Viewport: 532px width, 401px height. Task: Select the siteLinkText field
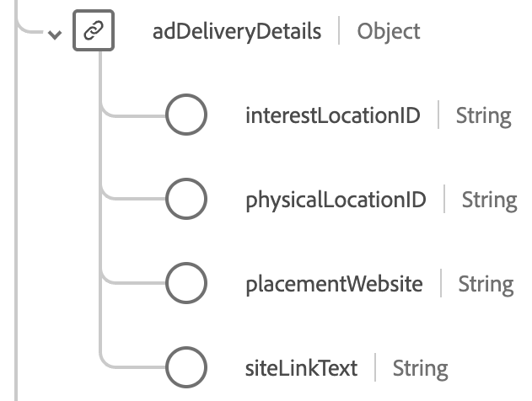[x=301, y=368]
